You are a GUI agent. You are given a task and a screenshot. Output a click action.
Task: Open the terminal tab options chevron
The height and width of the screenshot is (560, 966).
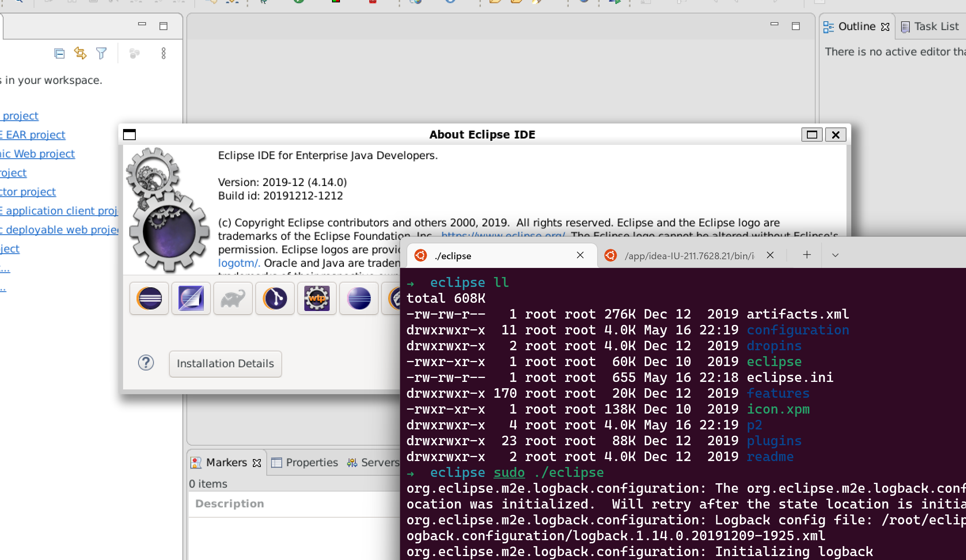pos(835,255)
